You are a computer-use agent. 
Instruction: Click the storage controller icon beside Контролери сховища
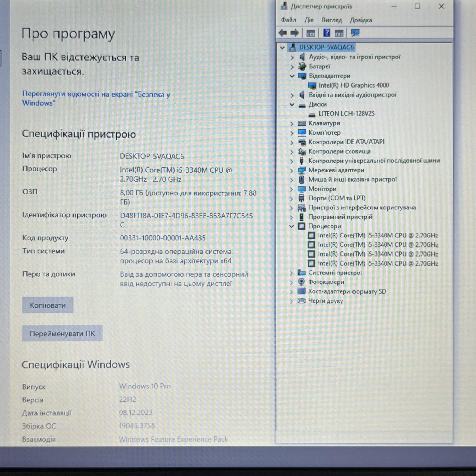pos(302,151)
